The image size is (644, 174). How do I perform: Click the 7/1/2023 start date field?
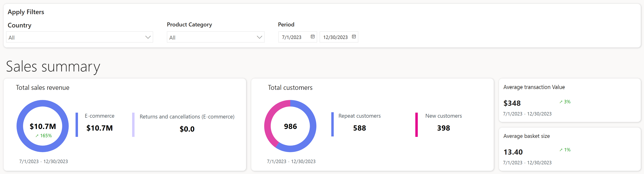[298, 37]
